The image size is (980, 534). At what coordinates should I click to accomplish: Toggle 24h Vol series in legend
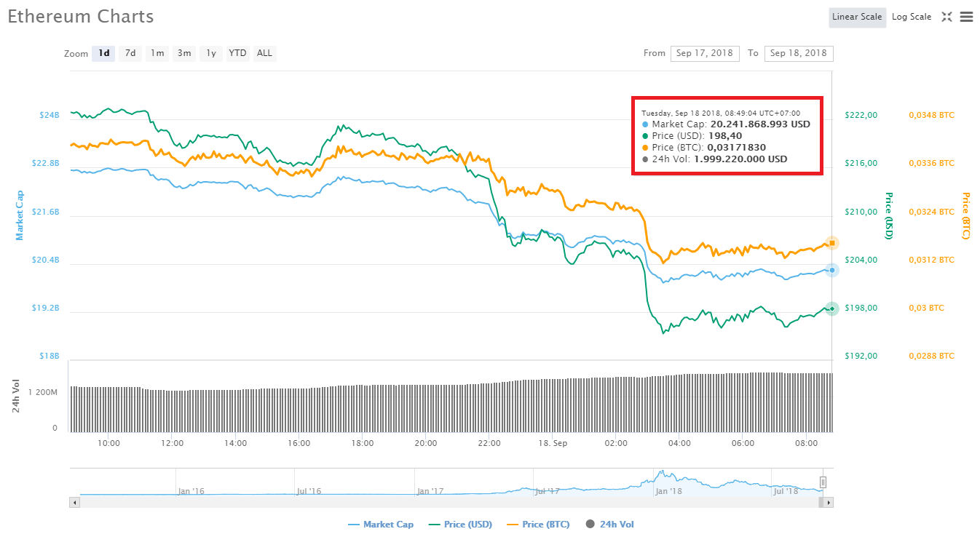click(609, 524)
